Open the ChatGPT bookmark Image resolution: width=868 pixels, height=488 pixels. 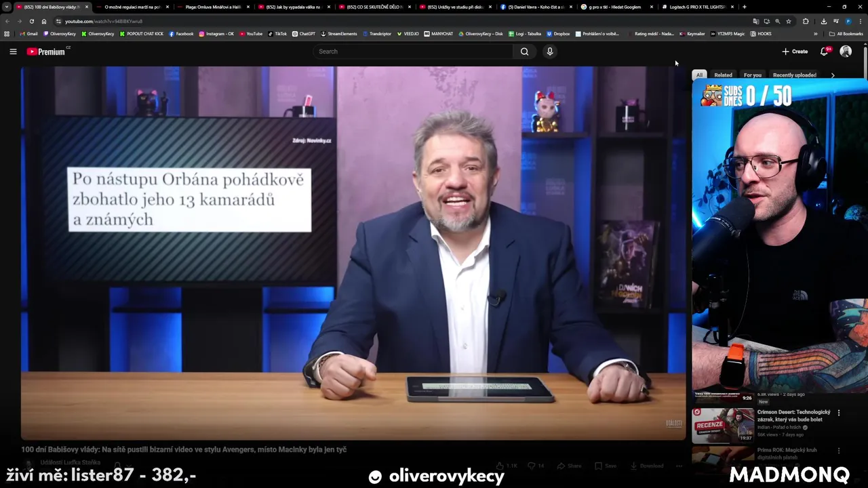point(304,33)
